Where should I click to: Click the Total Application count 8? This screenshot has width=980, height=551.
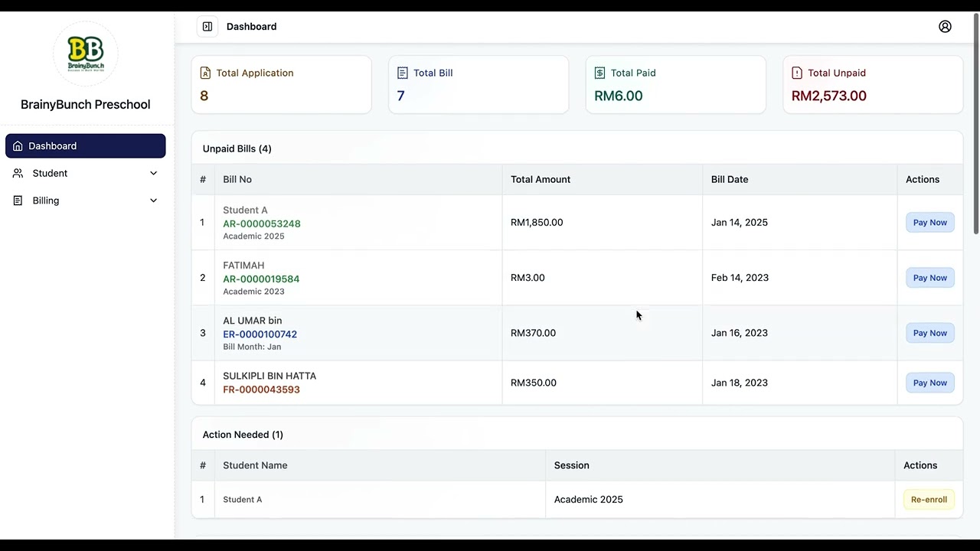tap(204, 96)
